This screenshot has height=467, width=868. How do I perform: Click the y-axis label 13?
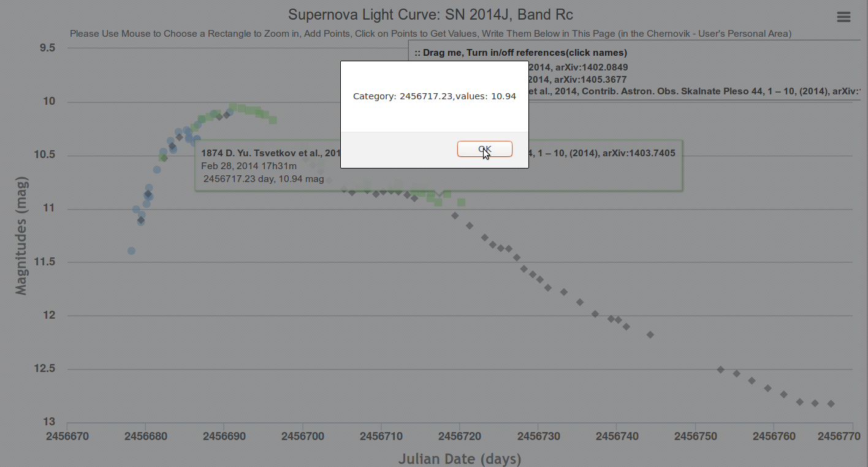[49, 422]
